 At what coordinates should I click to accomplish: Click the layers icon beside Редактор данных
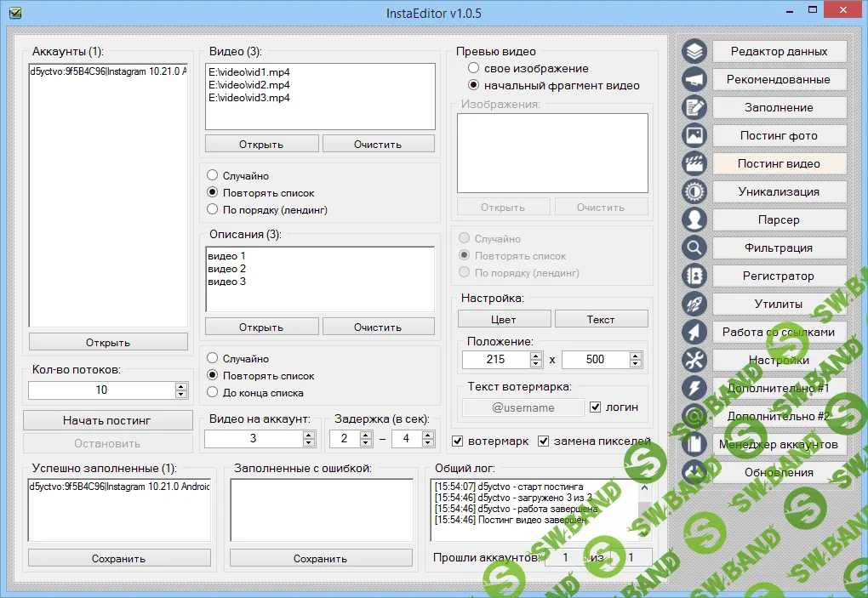(695, 52)
